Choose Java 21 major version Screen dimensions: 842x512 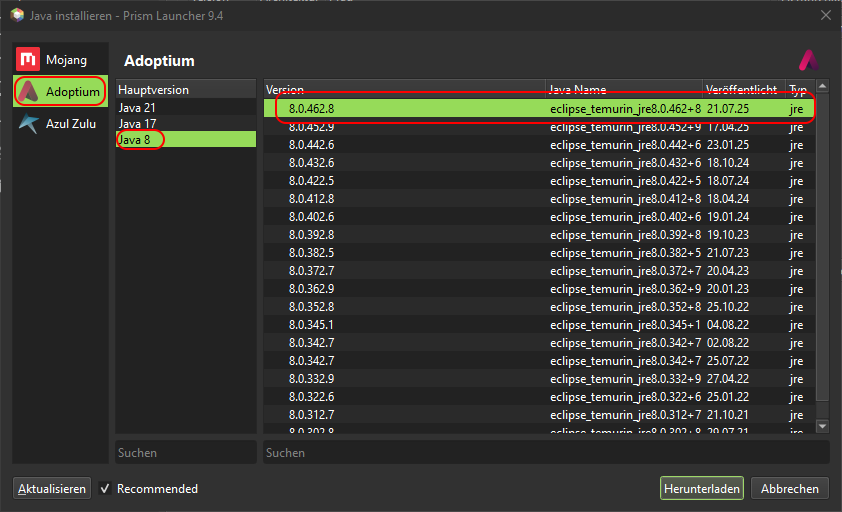point(186,107)
